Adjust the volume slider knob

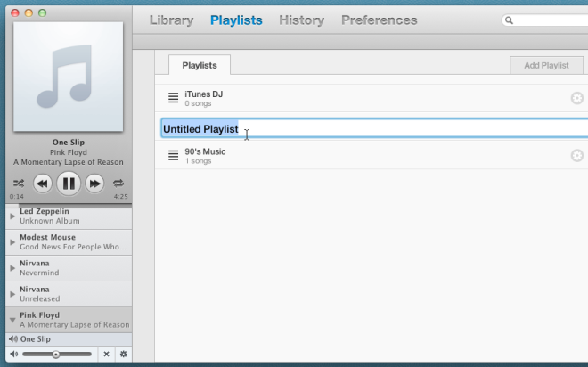click(x=56, y=355)
